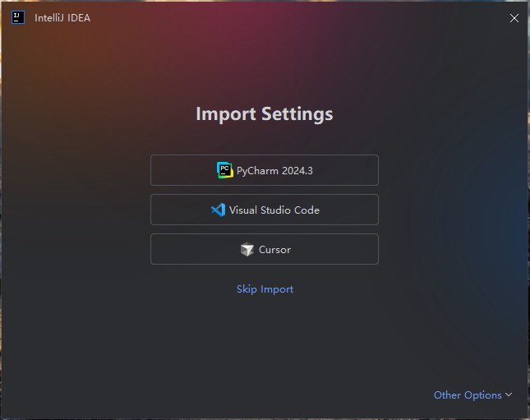
Task: Select the blue 'Skip Import' text
Action: point(265,289)
